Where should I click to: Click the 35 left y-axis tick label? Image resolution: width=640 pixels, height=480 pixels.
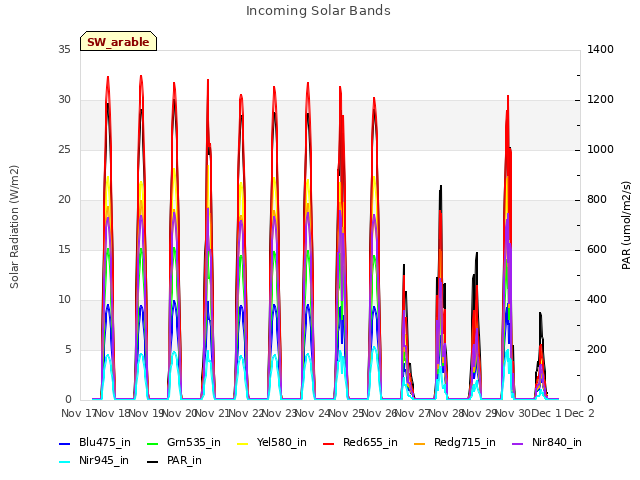pyautogui.click(x=64, y=49)
